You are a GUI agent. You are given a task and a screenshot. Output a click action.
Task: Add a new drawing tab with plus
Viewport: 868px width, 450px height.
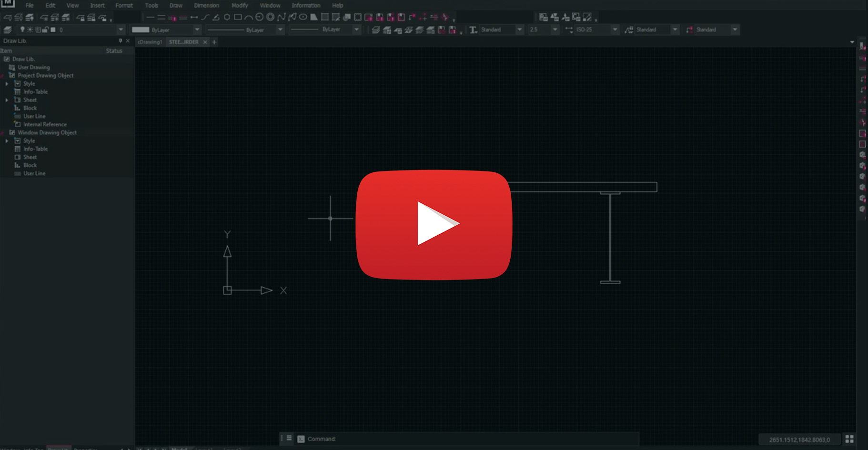tap(214, 42)
